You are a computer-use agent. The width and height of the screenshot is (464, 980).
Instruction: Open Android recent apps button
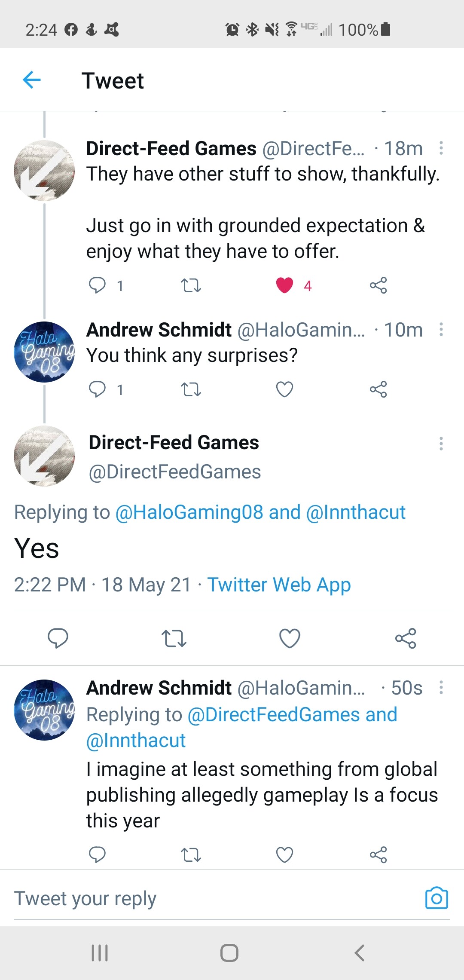point(100,952)
